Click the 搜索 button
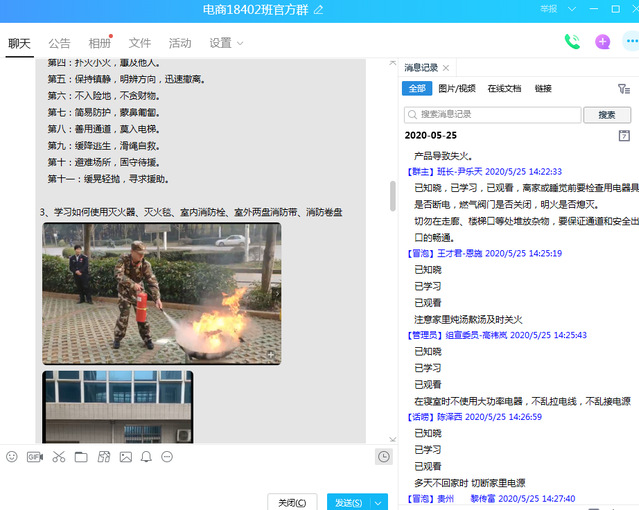The height and width of the screenshot is (510, 639). tap(607, 115)
